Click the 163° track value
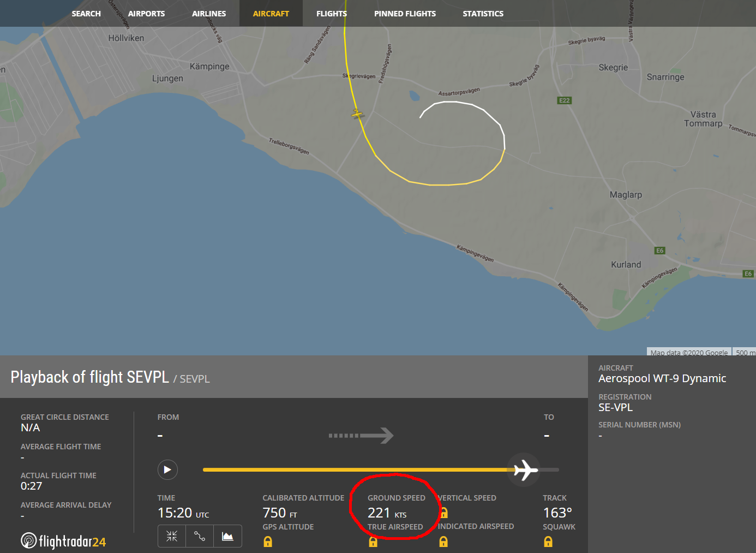The image size is (756, 553). pos(557,513)
